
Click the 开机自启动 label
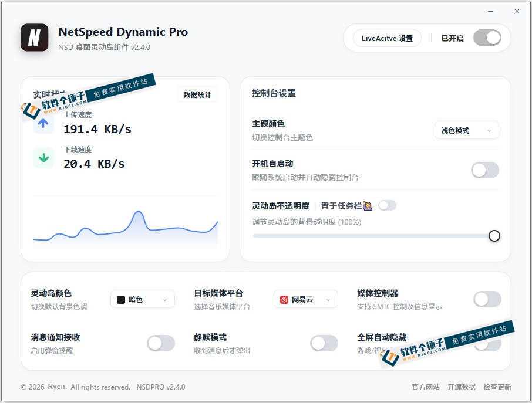(x=272, y=164)
